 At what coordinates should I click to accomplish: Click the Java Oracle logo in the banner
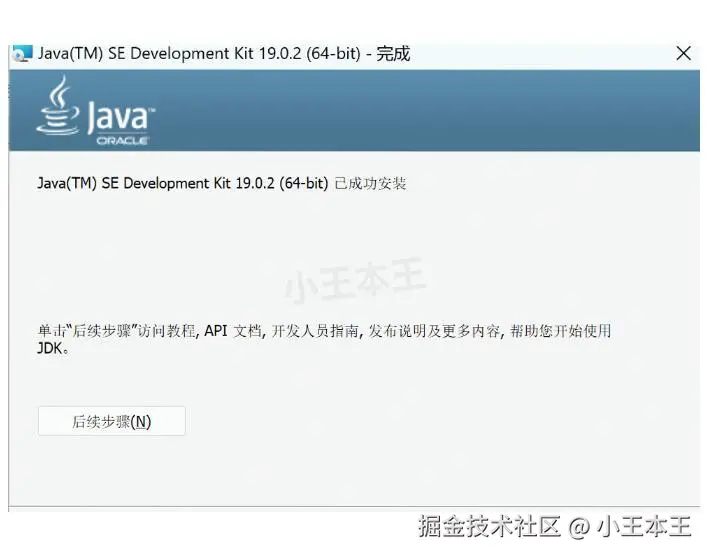[95, 111]
